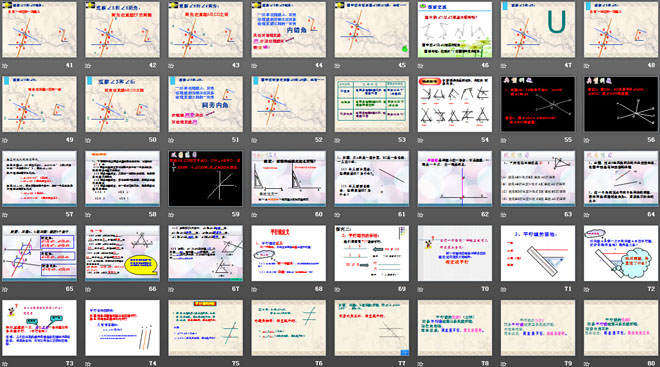Screen dimensions: 660x367
Task: Click the animation star icon under slide 50
Action: [x=88, y=140]
